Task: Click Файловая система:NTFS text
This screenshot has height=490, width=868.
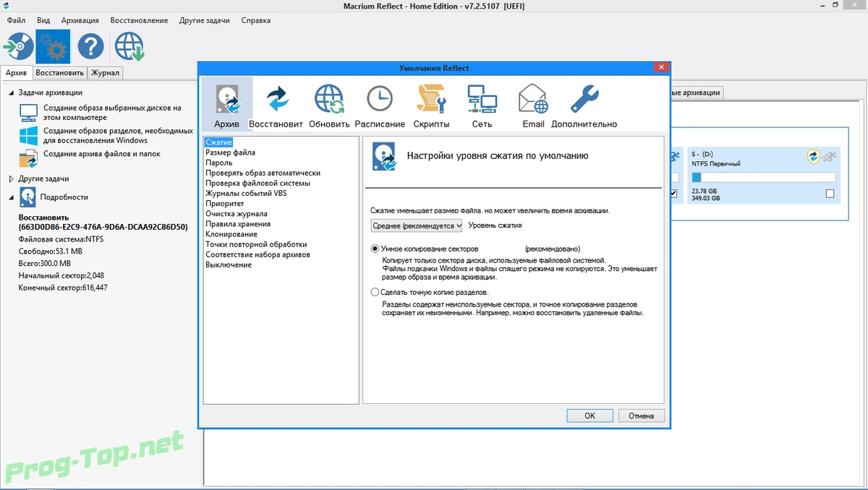Action: (x=61, y=238)
